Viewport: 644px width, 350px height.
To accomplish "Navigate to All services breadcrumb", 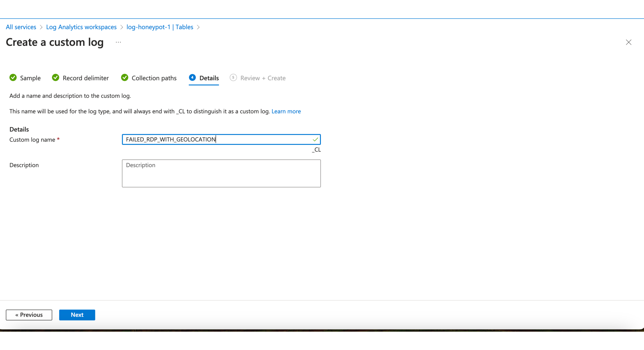I will coord(21,27).
